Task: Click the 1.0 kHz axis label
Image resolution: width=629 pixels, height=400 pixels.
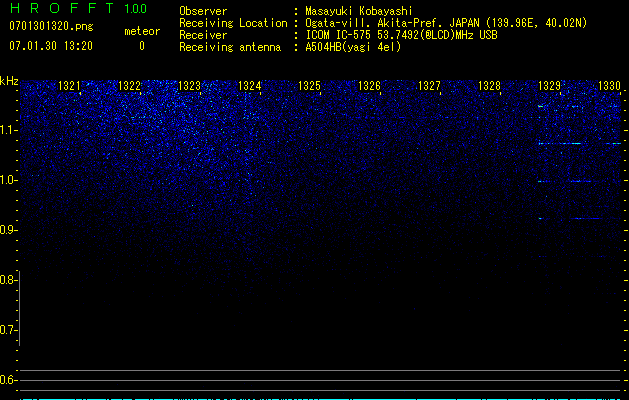Action: point(8,180)
